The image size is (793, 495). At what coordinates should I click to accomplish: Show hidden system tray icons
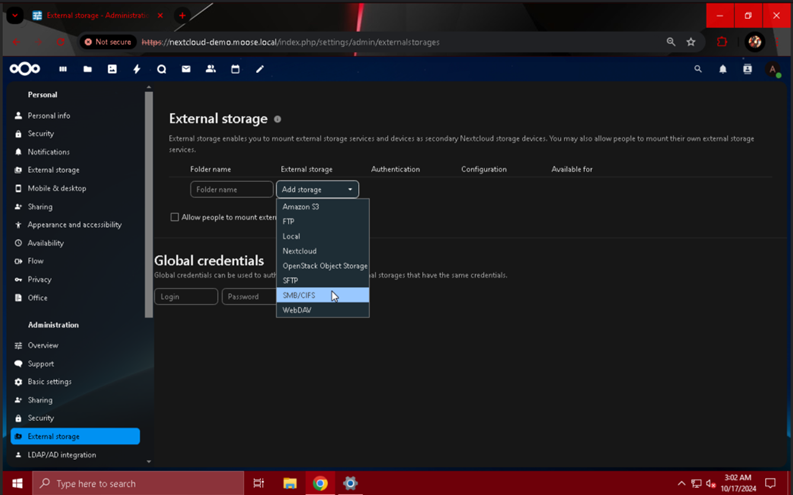pyautogui.click(x=681, y=483)
